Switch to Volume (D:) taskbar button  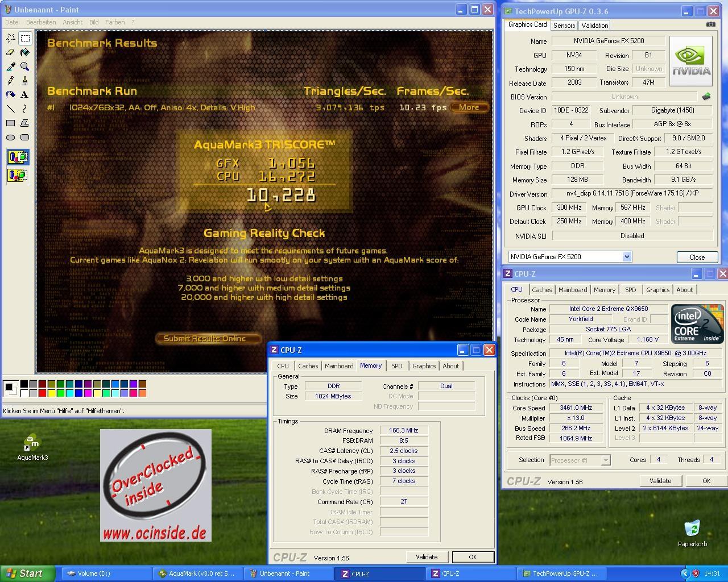point(106,573)
